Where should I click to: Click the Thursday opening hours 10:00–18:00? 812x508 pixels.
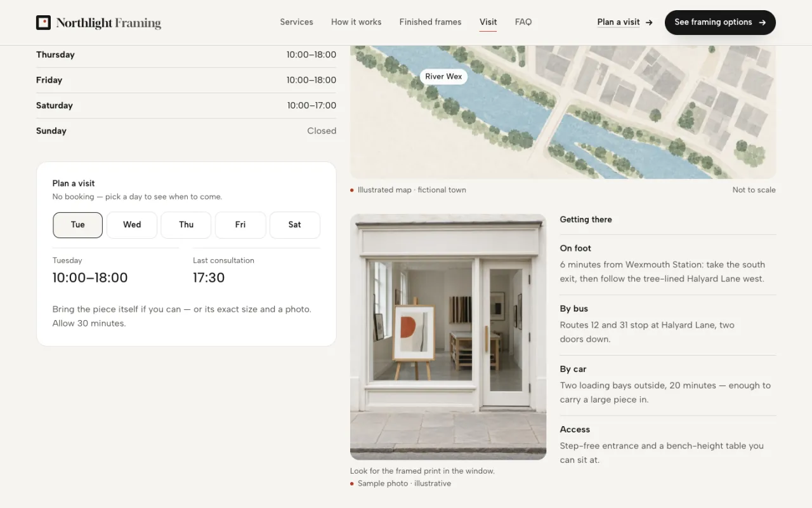[311, 55]
